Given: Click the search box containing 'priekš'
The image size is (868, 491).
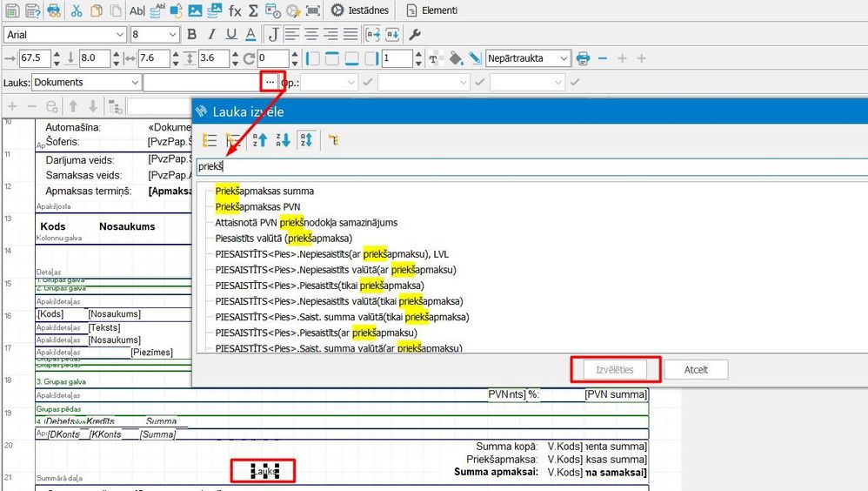Looking at the screenshot, I should tap(532, 166).
